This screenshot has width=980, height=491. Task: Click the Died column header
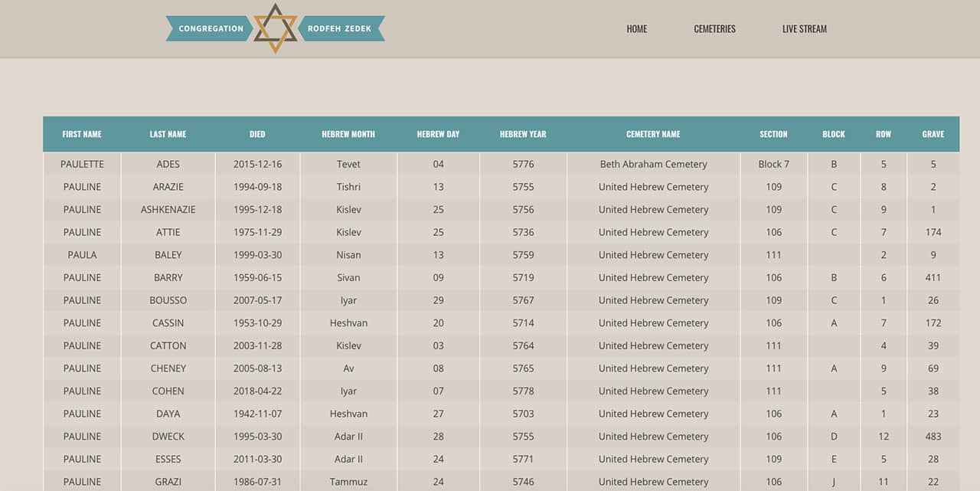tap(257, 134)
